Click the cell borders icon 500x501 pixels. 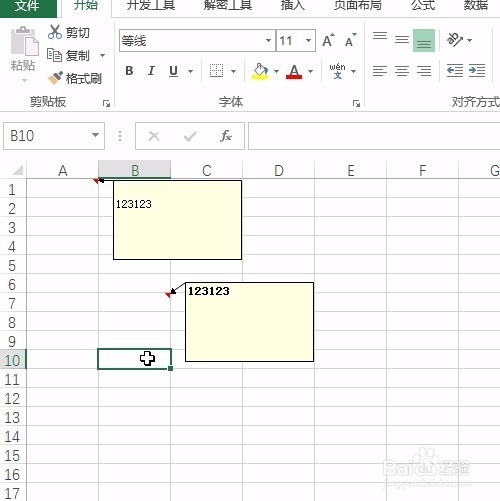[216, 71]
